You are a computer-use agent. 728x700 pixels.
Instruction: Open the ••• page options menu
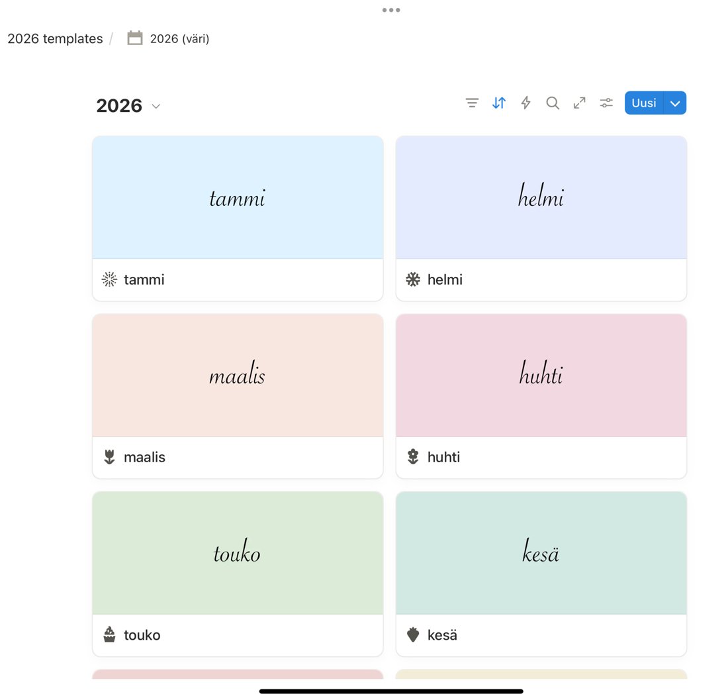pos(391,9)
